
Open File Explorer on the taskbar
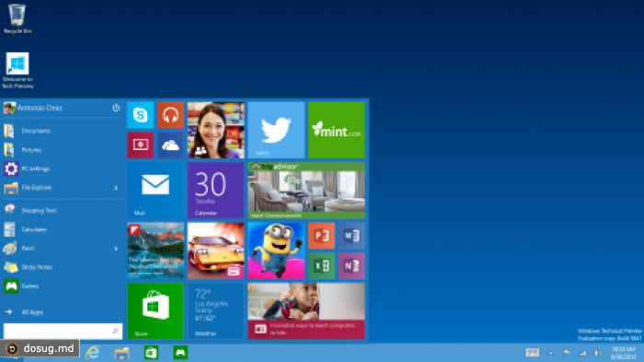(x=122, y=353)
